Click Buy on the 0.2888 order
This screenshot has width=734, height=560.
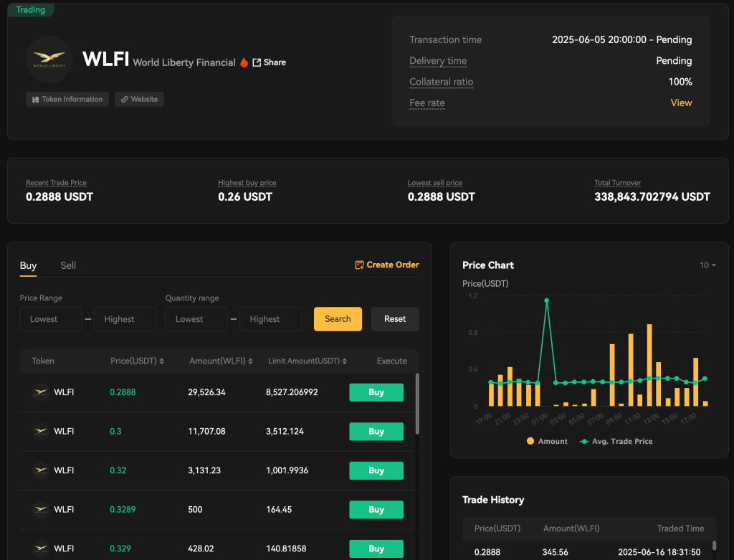pyautogui.click(x=376, y=392)
